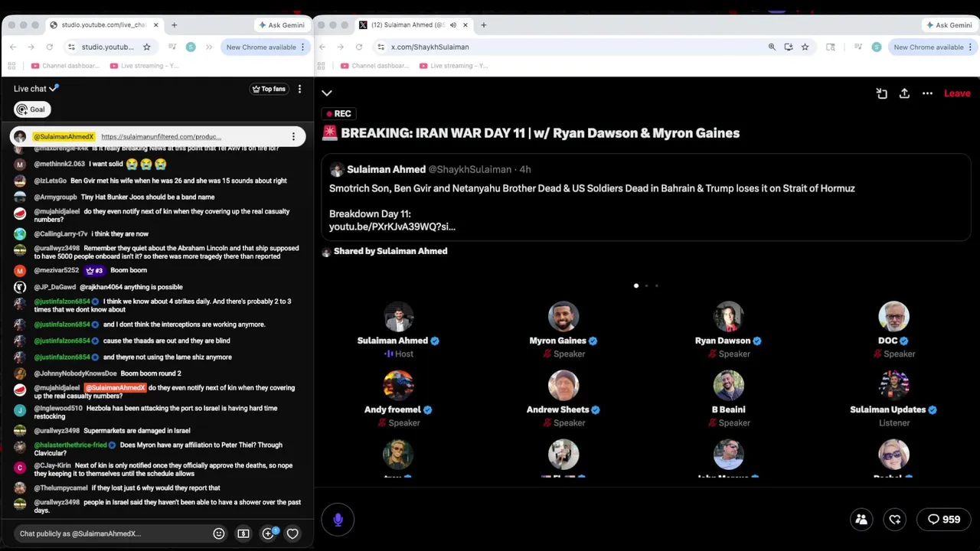Leave the X Space
Image resolution: width=980 pixels, height=551 pixels.
pyautogui.click(x=957, y=93)
